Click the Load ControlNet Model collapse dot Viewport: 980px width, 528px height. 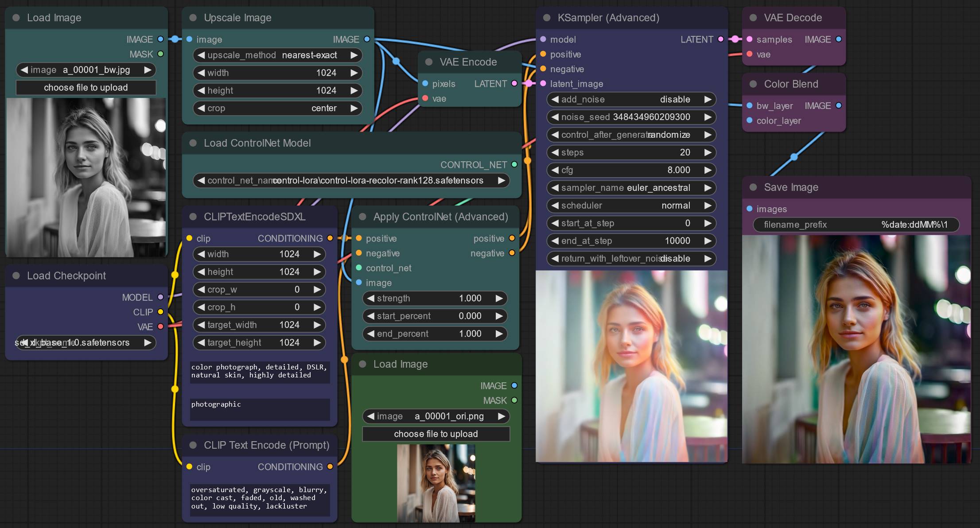click(193, 143)
